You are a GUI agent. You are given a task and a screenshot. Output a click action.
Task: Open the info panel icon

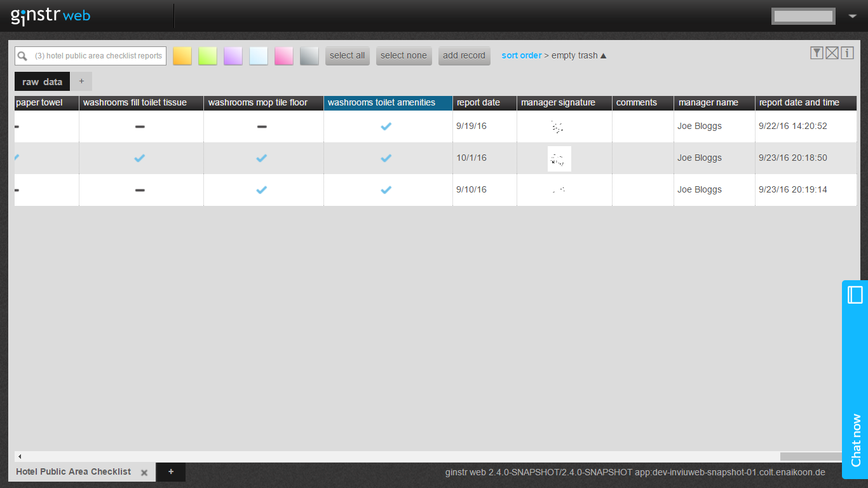click(x=847, y=53)
